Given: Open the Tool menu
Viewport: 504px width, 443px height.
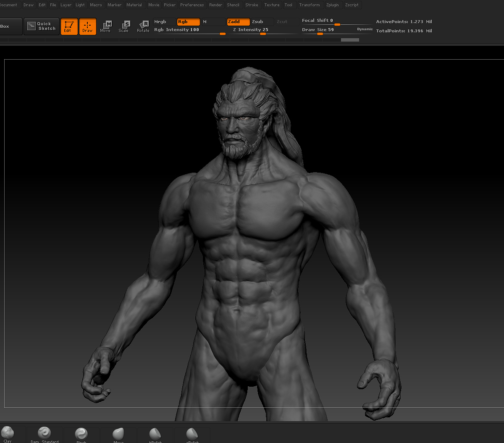Looking at the screenshot, I should 289,5.
